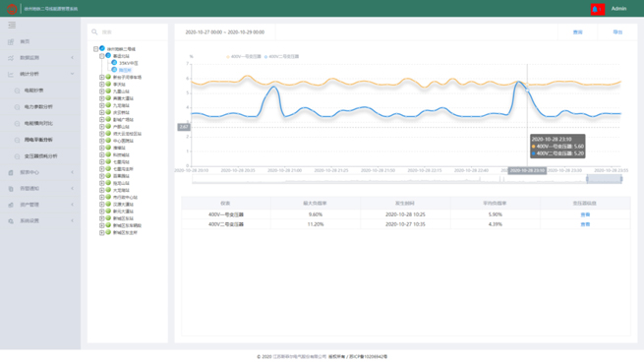The width and height of the screenshot is (644, 363).
Task: Click the 报表中心 report icon
Action: pyautogui.click(x=11, y=173)
